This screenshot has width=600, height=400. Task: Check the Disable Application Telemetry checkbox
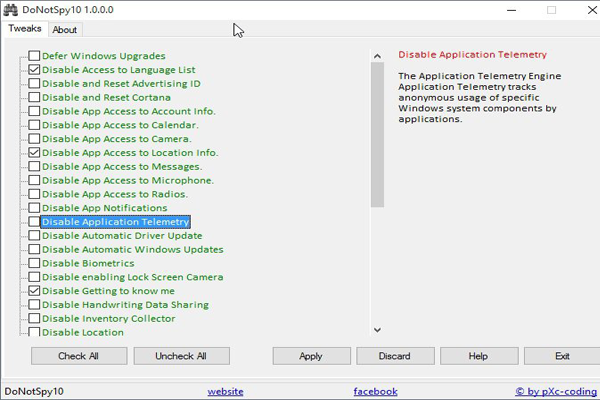[34, 221]
